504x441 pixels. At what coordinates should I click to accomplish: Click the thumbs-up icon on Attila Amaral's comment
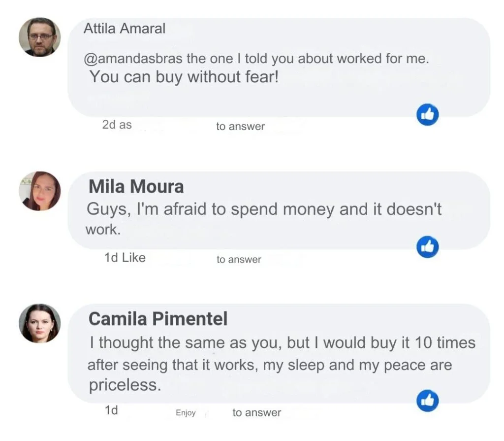427,115
